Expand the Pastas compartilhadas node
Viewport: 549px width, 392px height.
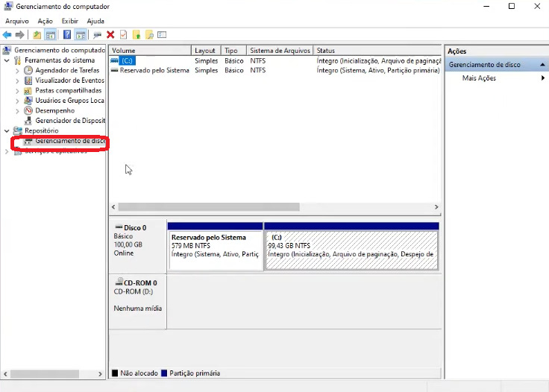pos(17,91)
